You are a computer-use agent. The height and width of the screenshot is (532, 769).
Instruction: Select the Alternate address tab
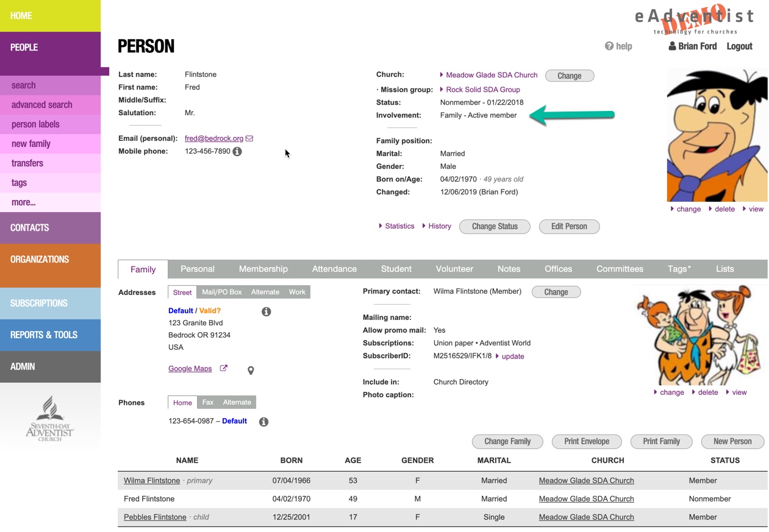coord(265,292)
